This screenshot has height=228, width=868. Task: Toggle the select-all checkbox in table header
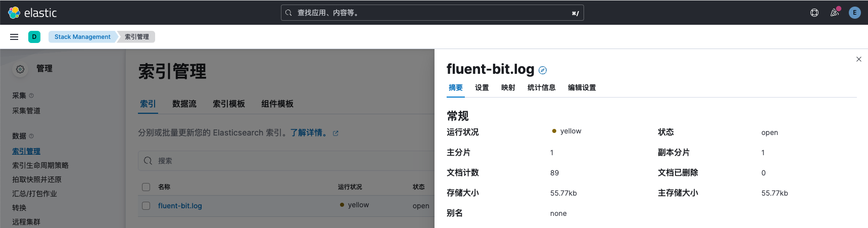pos(146,187)
